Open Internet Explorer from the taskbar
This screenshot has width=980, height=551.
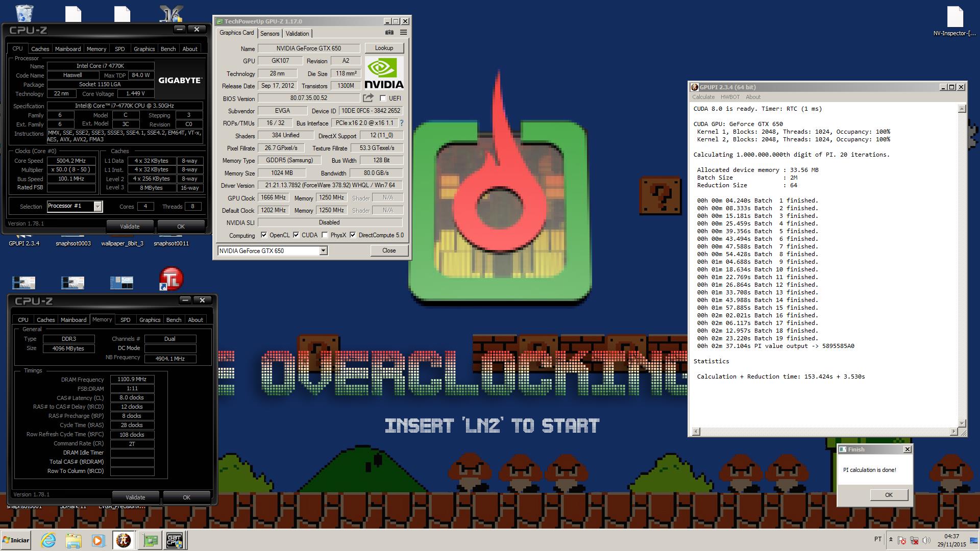[48, 540]
